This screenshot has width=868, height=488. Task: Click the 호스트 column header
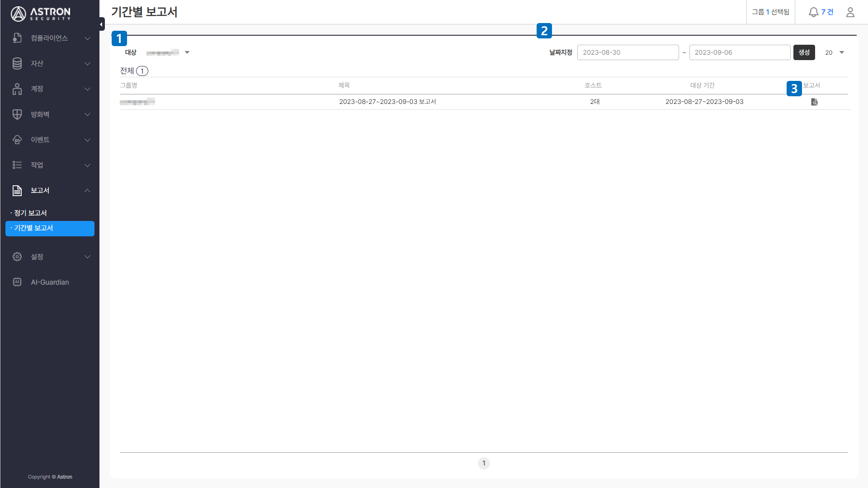pos(593,85)
